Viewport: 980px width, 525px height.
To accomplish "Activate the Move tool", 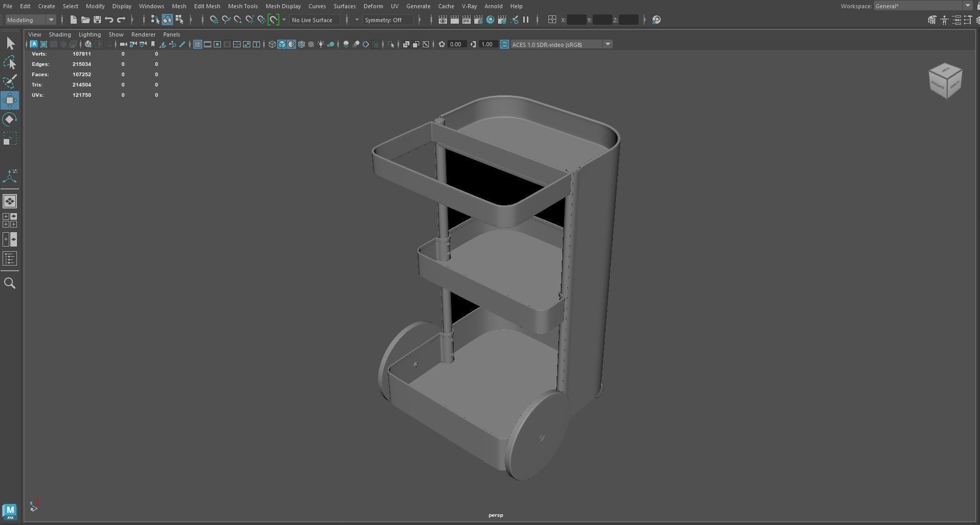I will coord(10,100).
